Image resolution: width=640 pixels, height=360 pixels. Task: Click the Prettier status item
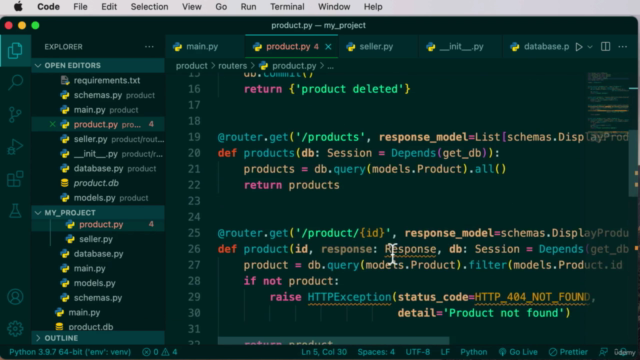click(568, 352)
